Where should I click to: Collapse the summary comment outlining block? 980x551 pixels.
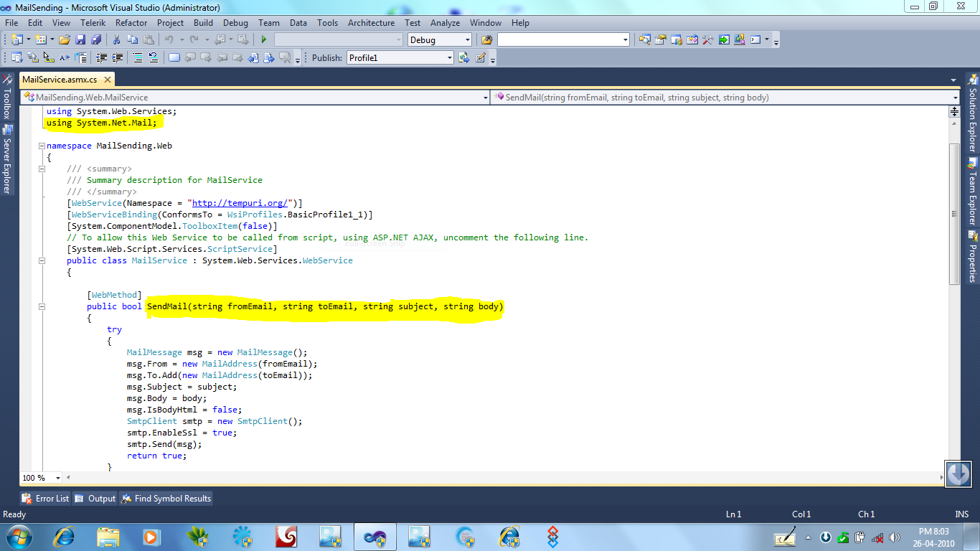pyautogui.click(x=42, y=169)
